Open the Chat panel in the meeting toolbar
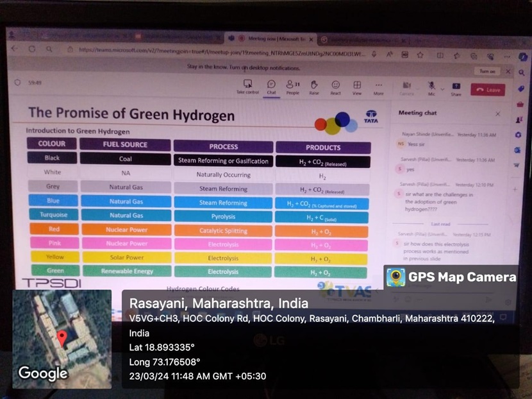This screenshot has width=532, height=399. point(272,84)
